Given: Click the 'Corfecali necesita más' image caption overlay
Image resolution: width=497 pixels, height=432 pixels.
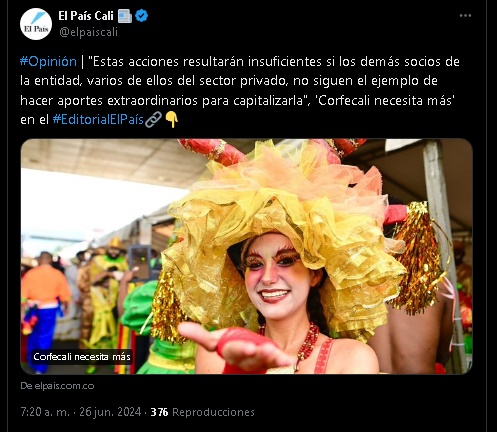Looking at the screenshot, I should [82, 357].
